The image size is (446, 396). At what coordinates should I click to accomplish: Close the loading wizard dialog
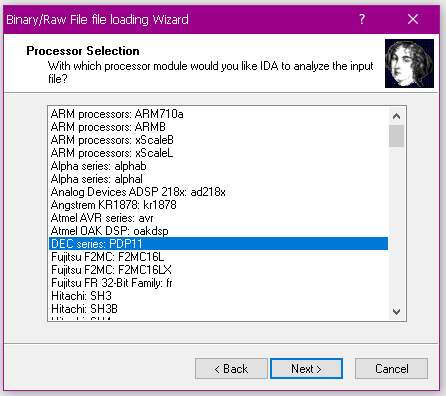pyautogui.click(x=413, y=19)
